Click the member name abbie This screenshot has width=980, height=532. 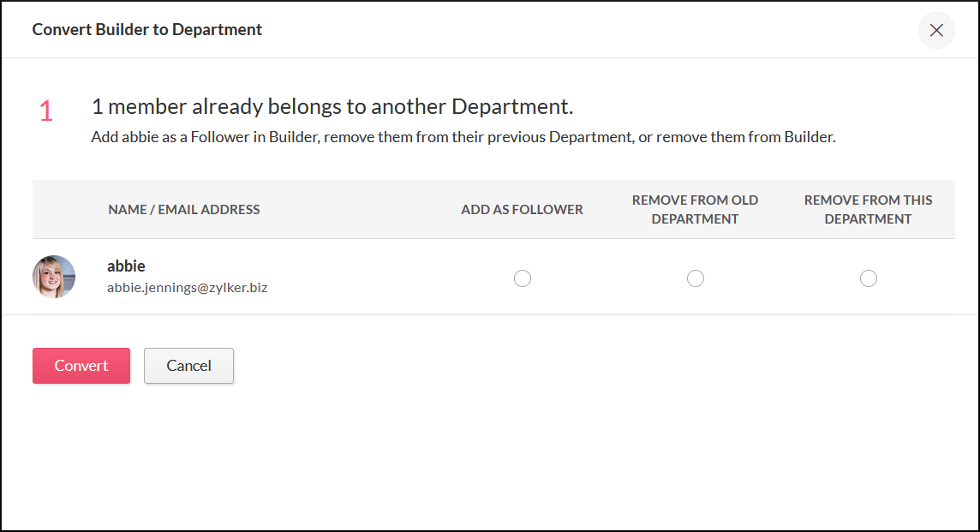coord(126,266)
